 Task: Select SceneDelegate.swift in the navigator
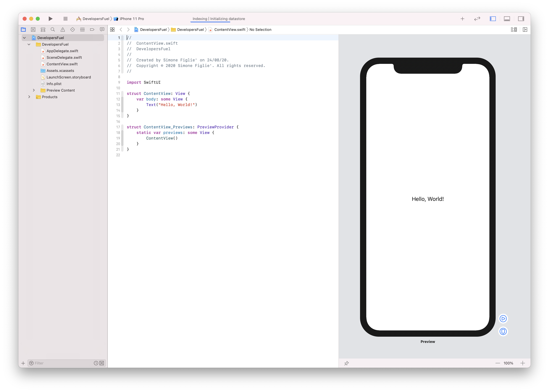(64, 57)
